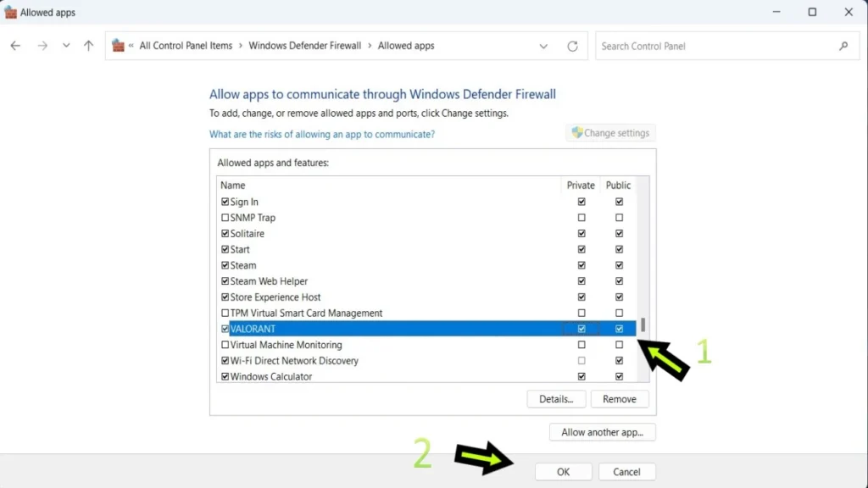Go up one level with Up arrow
868x488 pixels.
click(x=88, y=46)
